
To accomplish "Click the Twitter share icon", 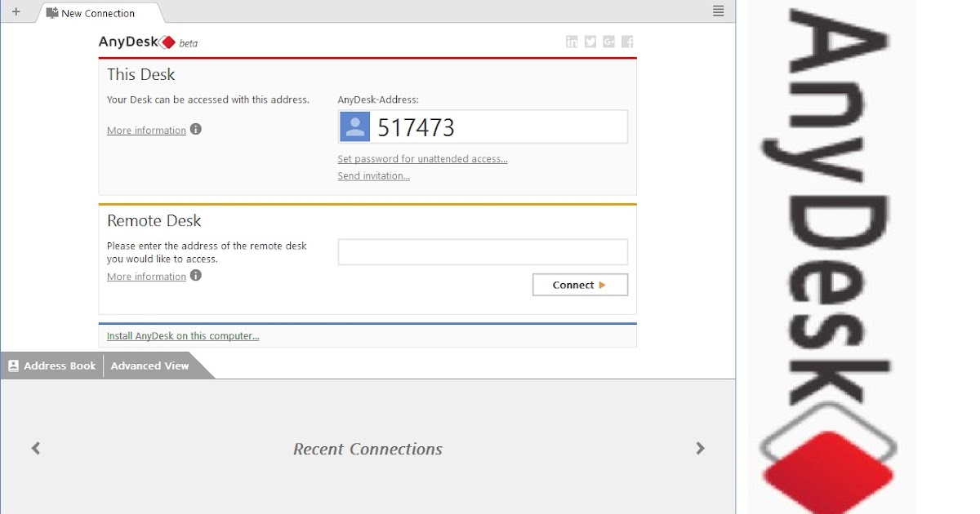I will 590,41.
